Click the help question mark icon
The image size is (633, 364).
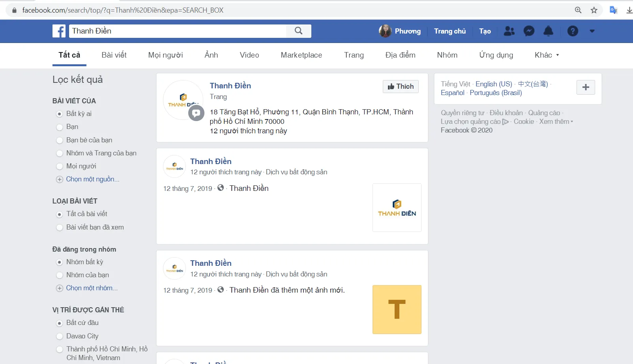pos(573,31)
